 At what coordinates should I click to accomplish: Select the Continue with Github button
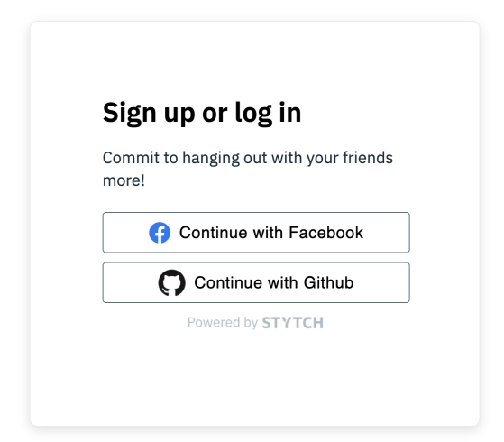pyautogui.click(x=256, y=282)
